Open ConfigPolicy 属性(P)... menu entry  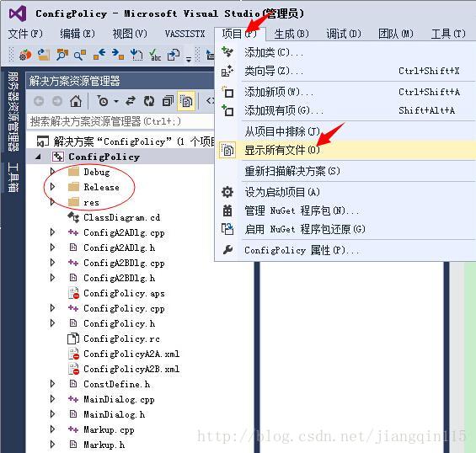pyautogui.click(x=345, y=250)
